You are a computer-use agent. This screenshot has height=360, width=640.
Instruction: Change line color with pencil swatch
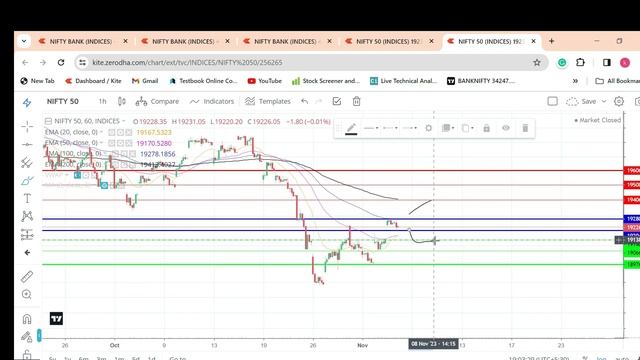pos(351,129)
